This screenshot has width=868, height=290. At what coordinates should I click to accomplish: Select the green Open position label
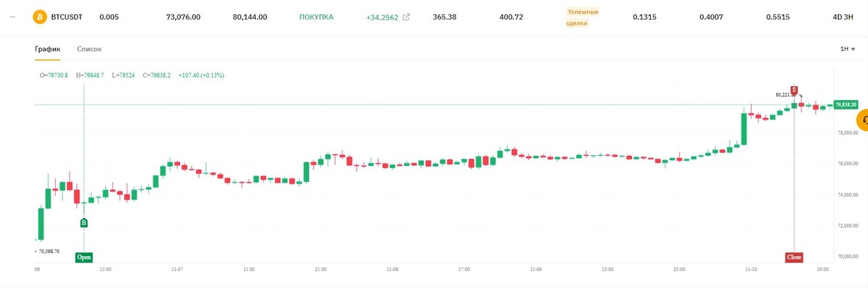coord(84,257)
